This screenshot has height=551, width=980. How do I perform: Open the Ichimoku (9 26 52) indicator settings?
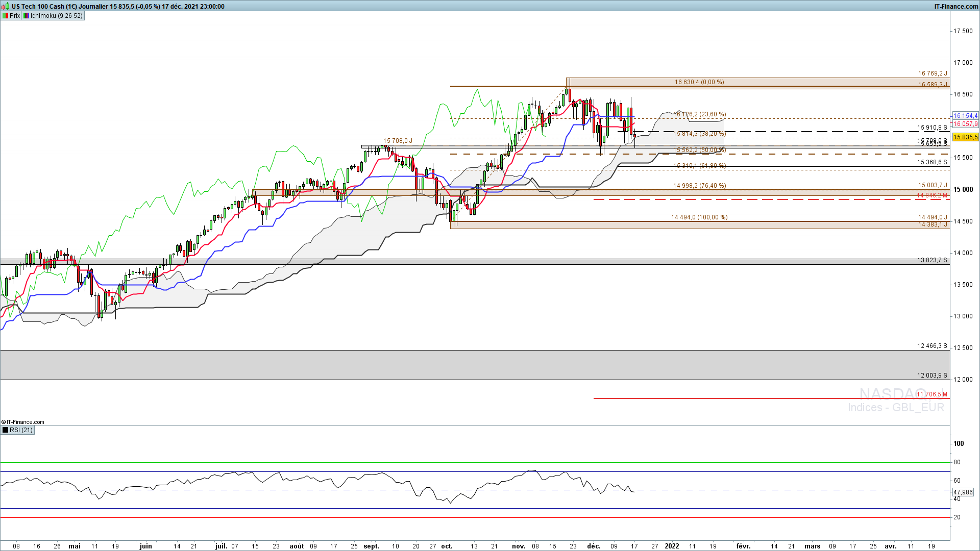coord(56,16)
